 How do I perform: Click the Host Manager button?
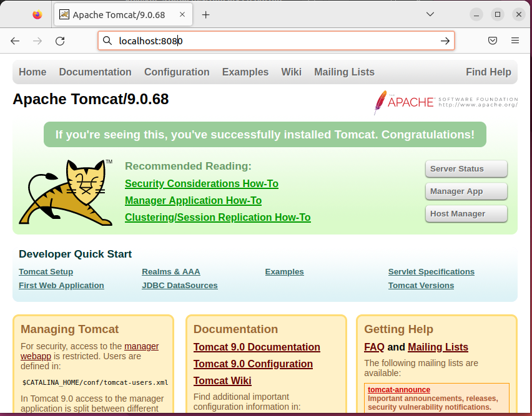[x=466, y=214]
